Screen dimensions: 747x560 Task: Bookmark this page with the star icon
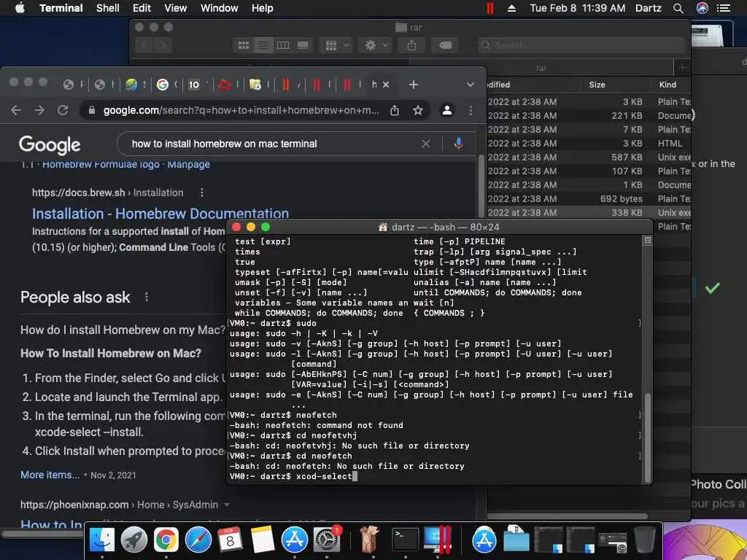tap(418, 111)
